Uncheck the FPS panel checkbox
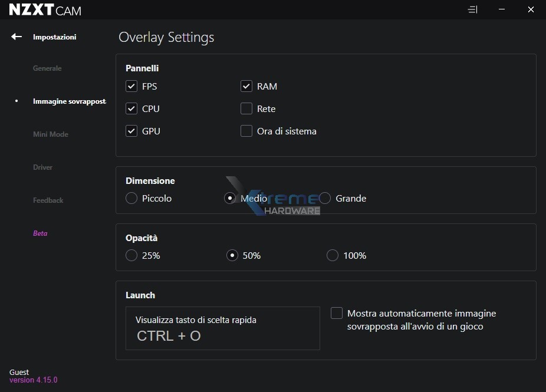 click(131, 86)
